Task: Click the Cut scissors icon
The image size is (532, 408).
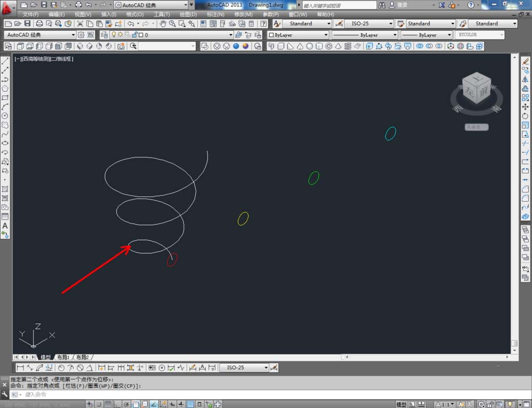Action: tap(80, 24)
